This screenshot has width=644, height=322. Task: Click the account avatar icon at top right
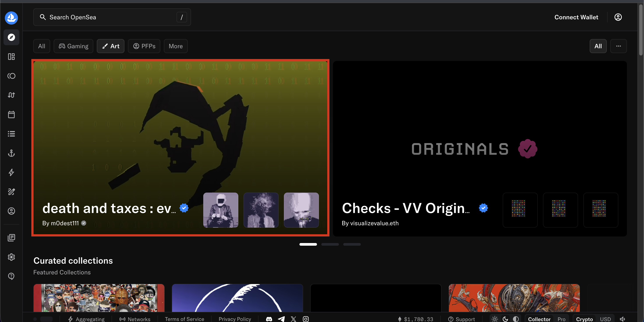point(618,17)
